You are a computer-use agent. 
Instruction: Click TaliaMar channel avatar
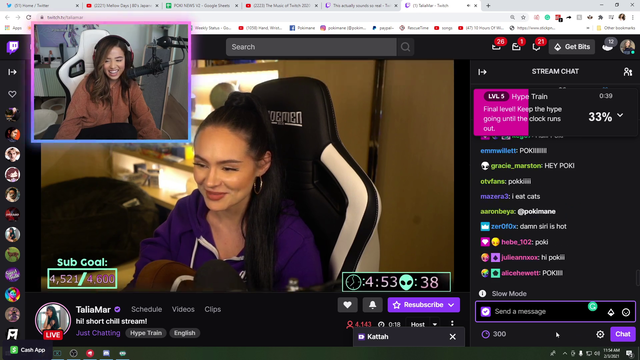(53, 320)
